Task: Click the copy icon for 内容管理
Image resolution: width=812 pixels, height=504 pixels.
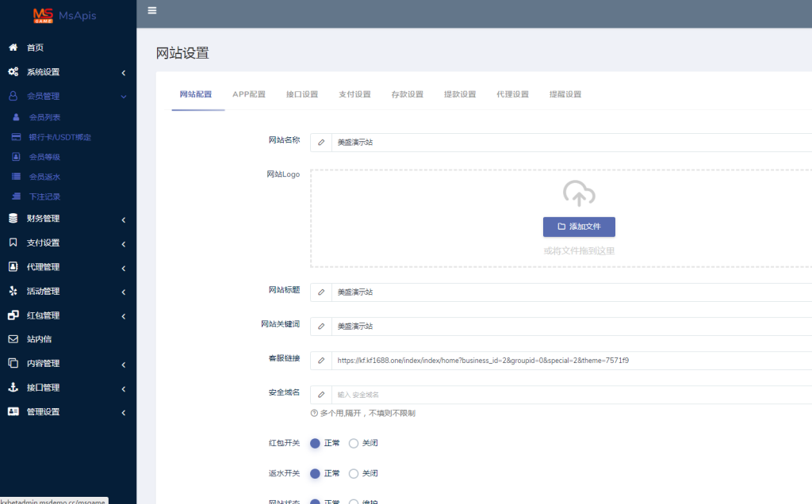Action: (13, 363)
